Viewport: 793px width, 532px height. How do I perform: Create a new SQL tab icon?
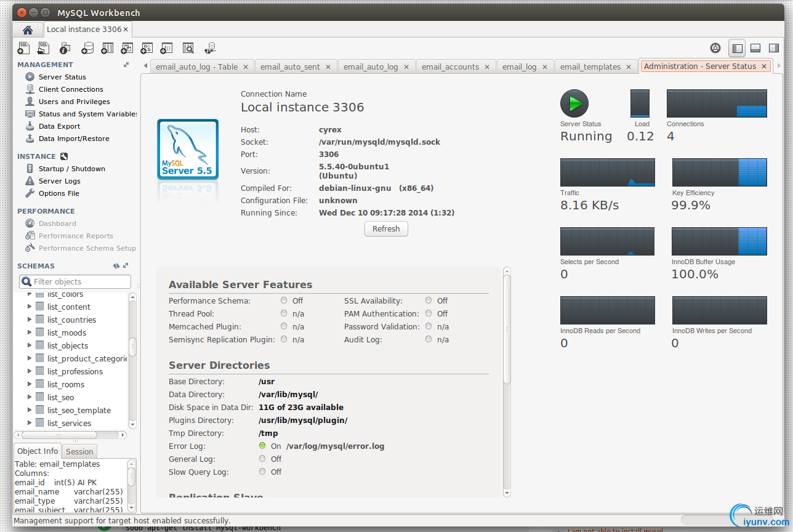[24, 47]
